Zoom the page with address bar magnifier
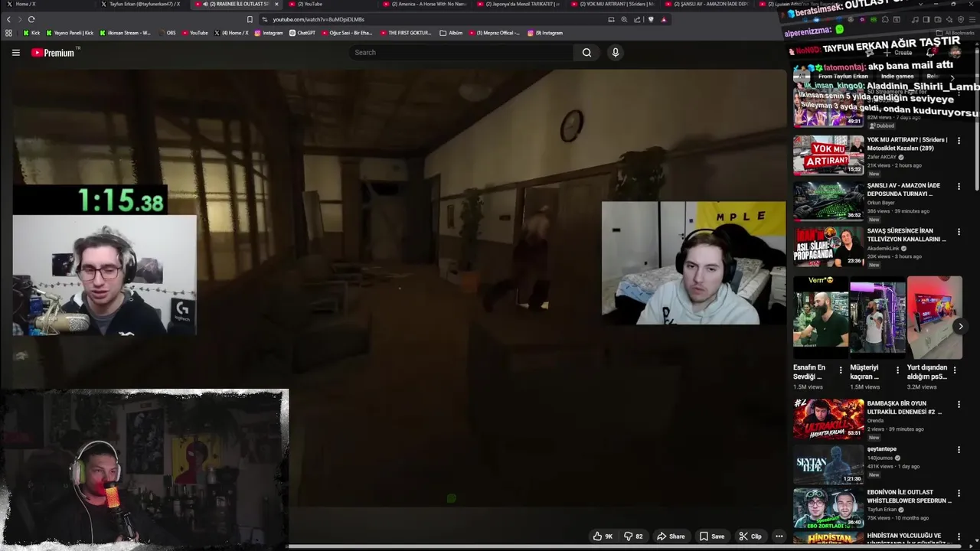The width and height of the screenshot is (980, 551). tap(624, 19)
